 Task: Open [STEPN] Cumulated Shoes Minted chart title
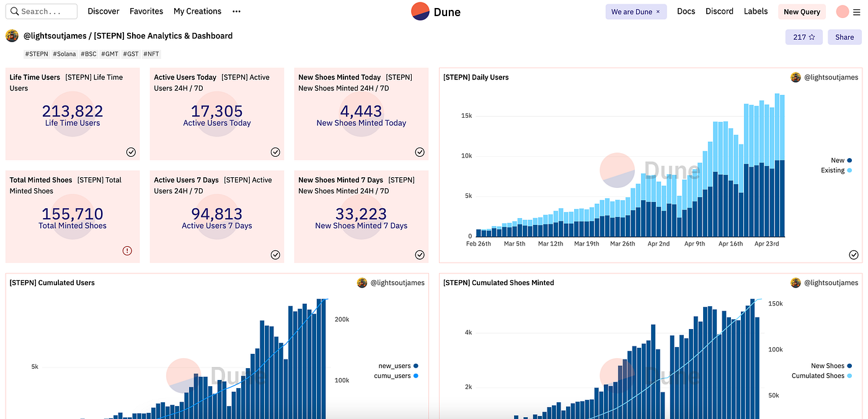pyautogui.click(x=498, y=283)
